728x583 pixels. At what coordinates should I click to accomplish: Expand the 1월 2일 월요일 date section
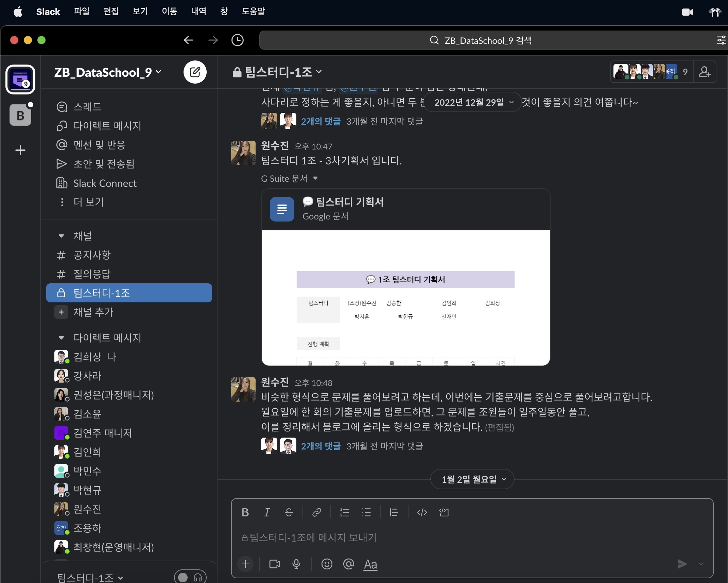(472, 479)
